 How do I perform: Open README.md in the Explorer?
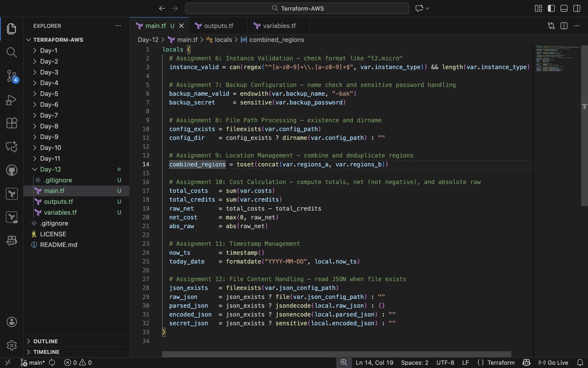tap(76, 245)
